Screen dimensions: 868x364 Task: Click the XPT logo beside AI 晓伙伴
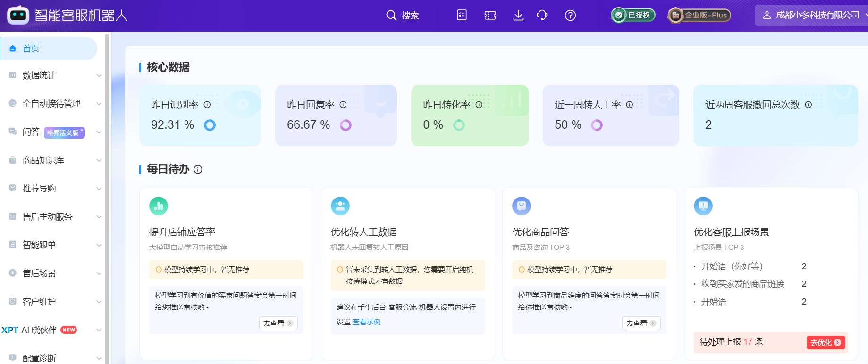(10, 330)
